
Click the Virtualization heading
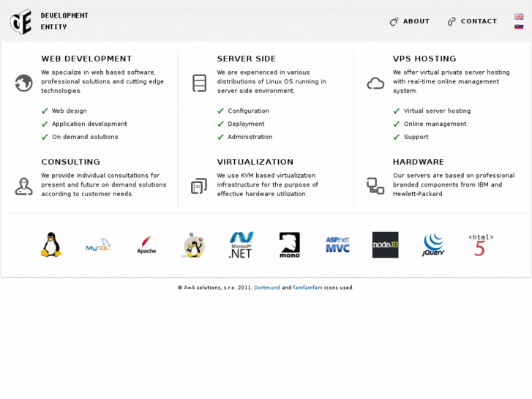click(x=255, y=162)
